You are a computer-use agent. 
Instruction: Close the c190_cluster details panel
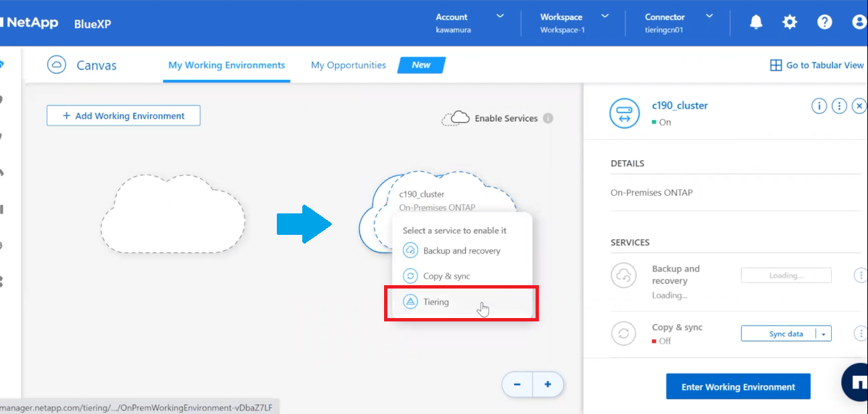point(859,106)
